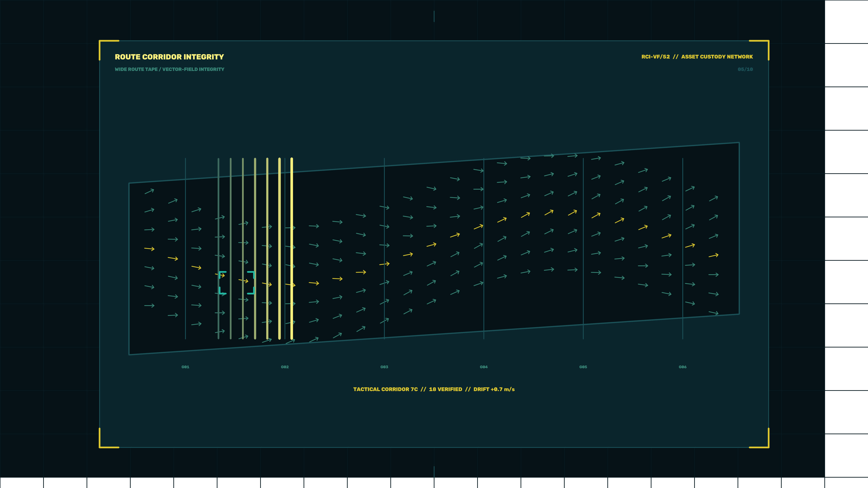Select gate label G02
868x488 pixels.
click(x=285, y=367)
